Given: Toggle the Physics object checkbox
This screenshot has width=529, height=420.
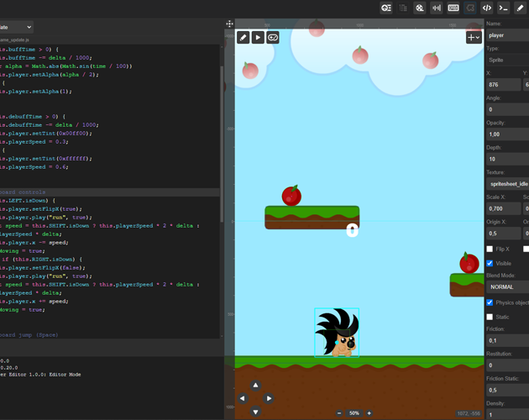Looking at the screenshot, I should 490,302.
